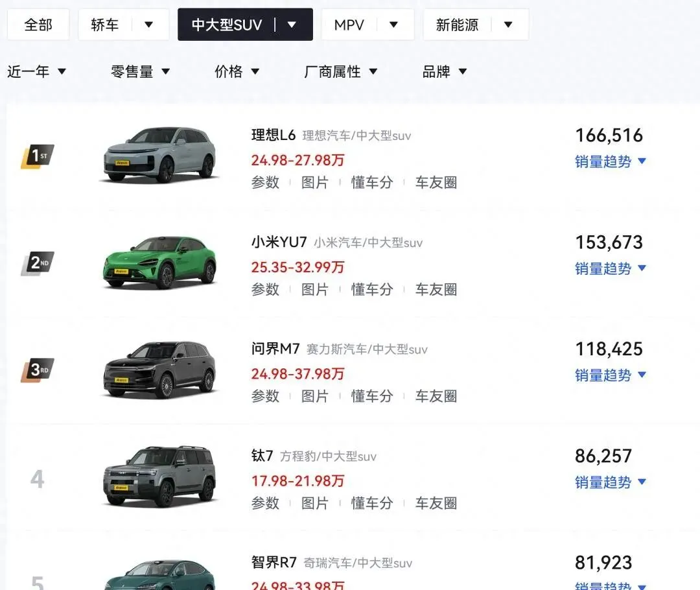This screenshot has height=590, width=700.
Task: Open the 钛7 car thumbnail
Action: pos(159,476)
